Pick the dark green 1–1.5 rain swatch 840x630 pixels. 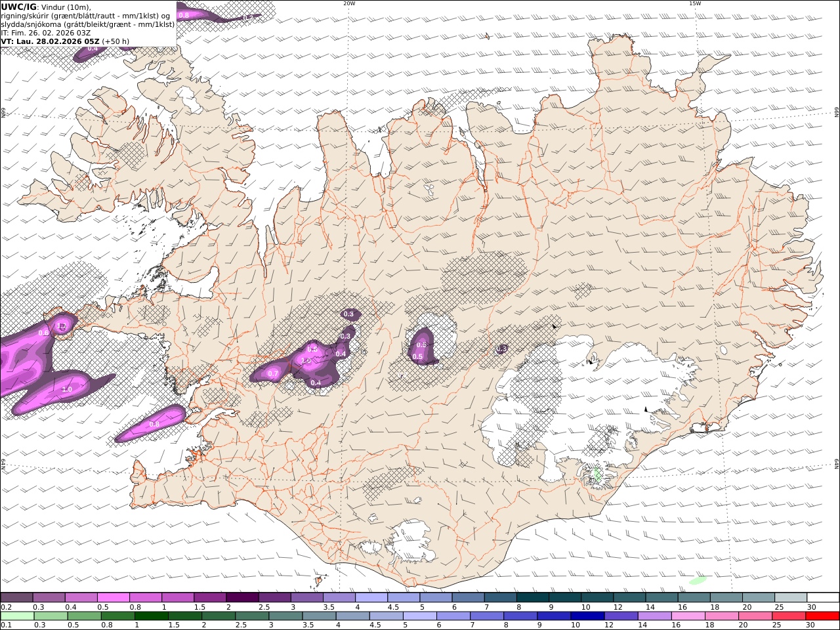(151, 616)
